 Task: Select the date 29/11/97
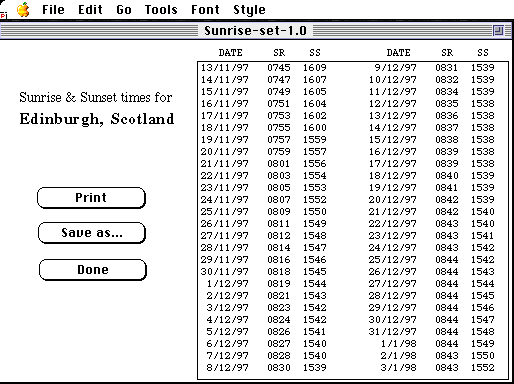225,260
